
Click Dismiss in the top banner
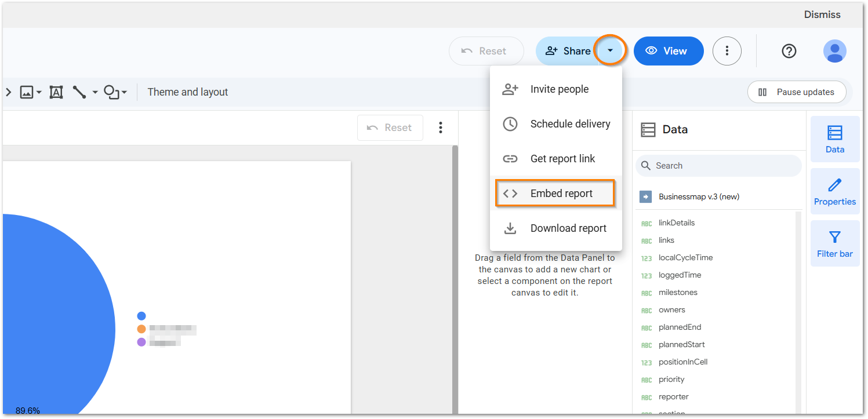tap(822, 14)
